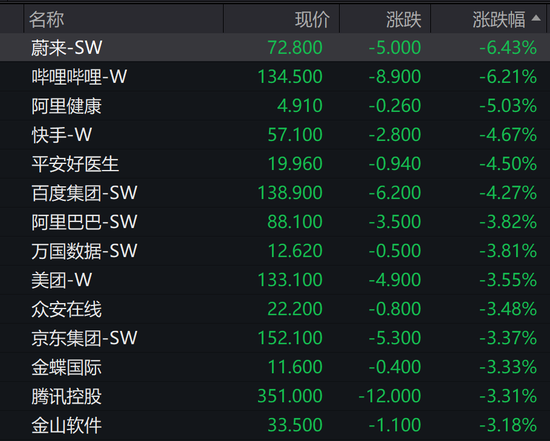Viewport: 550px width, 441px height.
Task: Click the -3.81% percentage cell
Action: coord(508,251)
